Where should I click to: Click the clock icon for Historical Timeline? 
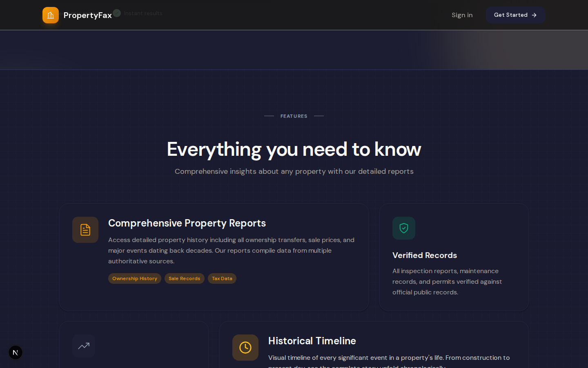(x=245, y=348)
